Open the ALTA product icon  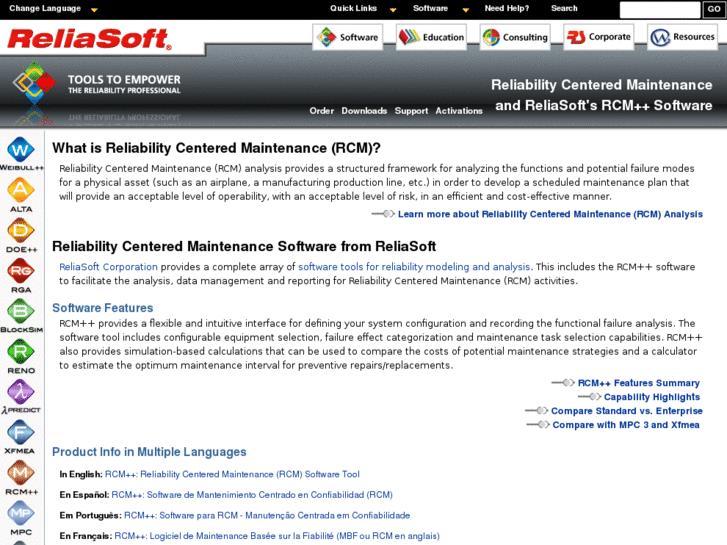click(21, 190)
